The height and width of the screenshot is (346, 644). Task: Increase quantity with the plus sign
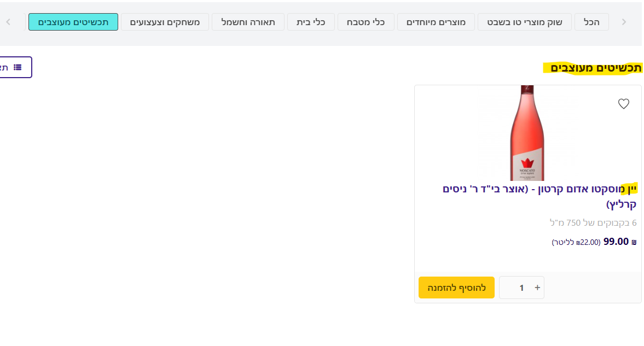[x=537, y=288]
